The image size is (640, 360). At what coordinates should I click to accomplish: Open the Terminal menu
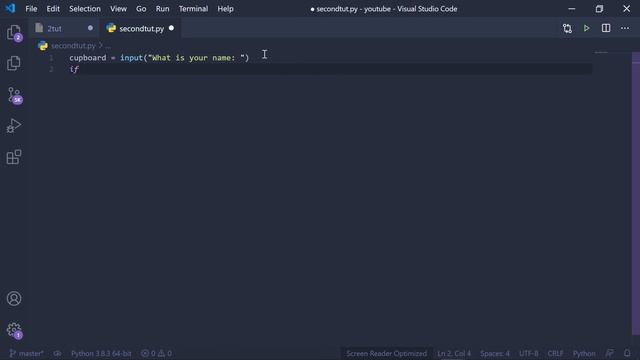[x=193, y=9]
